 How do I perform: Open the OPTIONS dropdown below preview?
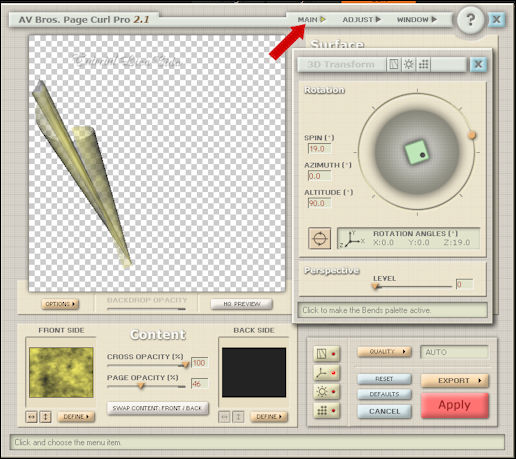click(60, 304)
